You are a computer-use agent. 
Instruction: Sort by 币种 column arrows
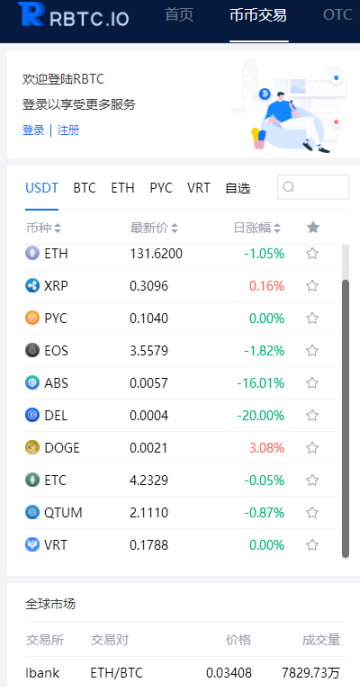tap(58, 228)
